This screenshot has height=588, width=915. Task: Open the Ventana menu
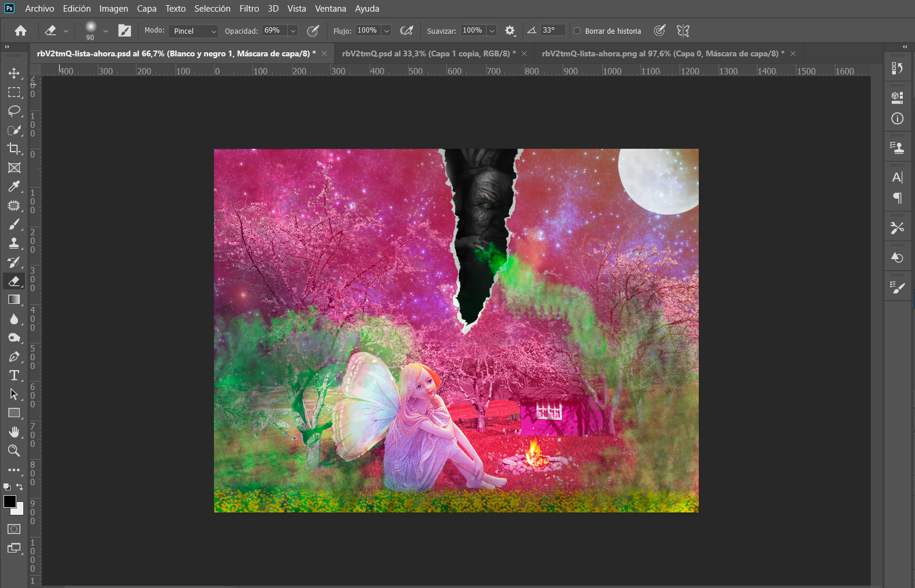(x=330, y=9)
